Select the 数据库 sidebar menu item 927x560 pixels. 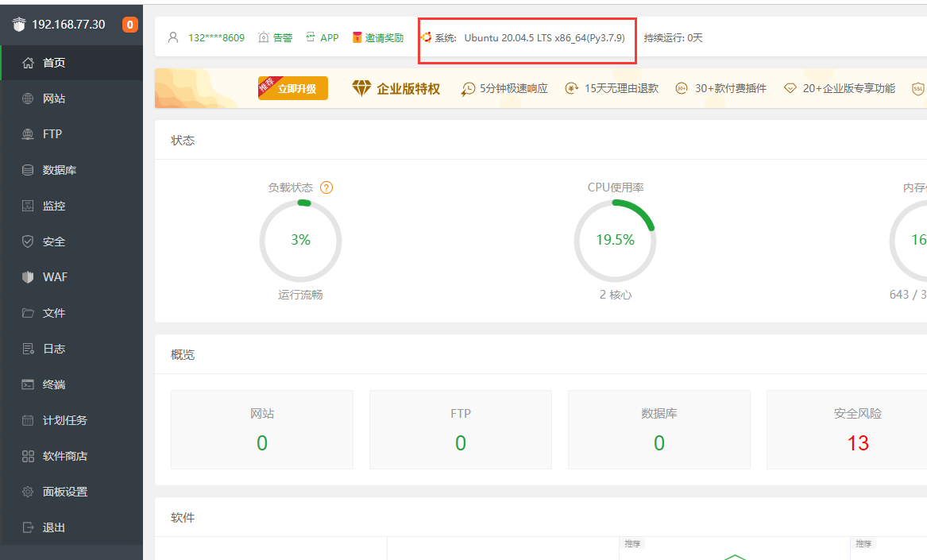tap(71, 170)
